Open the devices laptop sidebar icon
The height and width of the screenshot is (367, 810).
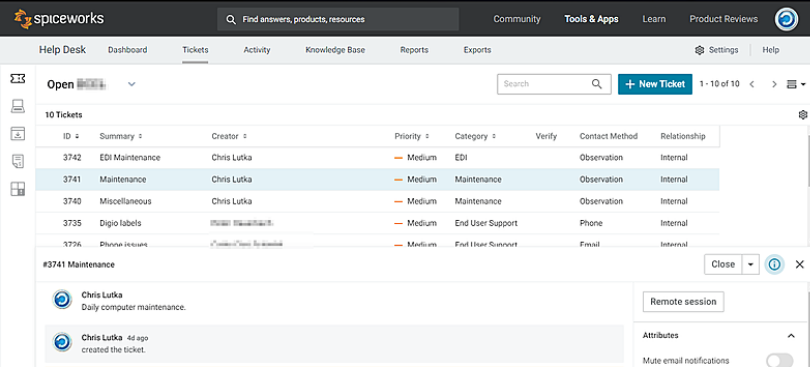pyautogui.click(x=18, y=106)
